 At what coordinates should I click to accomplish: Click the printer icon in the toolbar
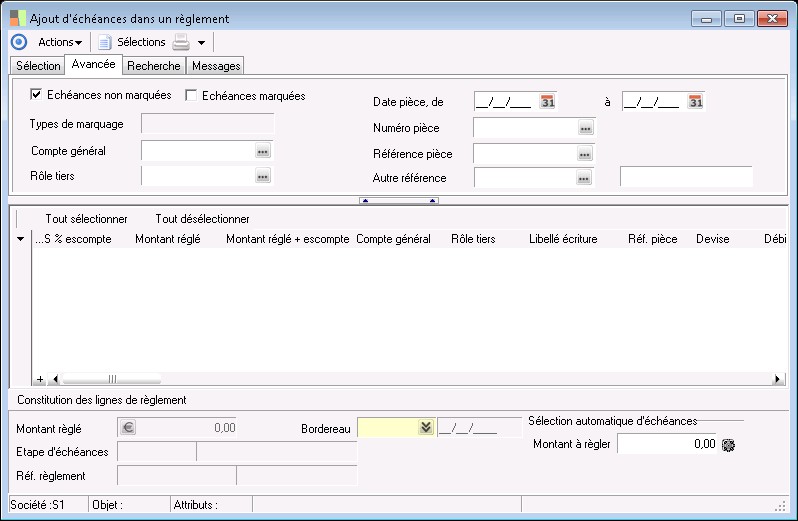181,42
